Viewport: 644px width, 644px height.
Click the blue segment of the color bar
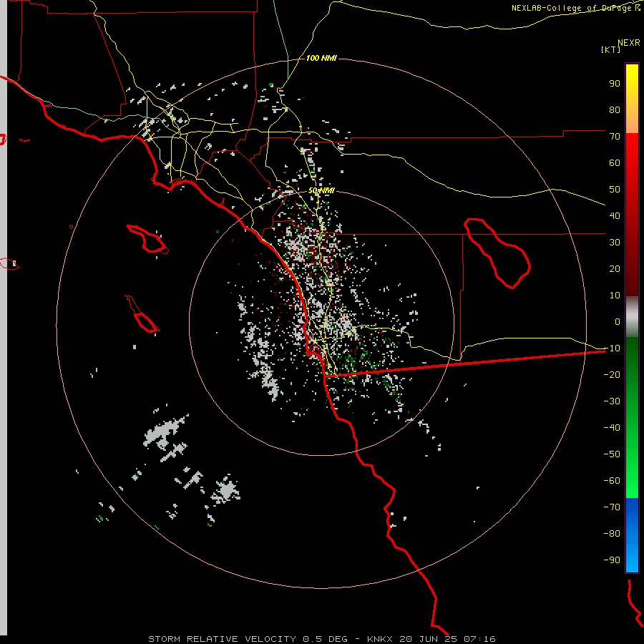tap(632, 535)
